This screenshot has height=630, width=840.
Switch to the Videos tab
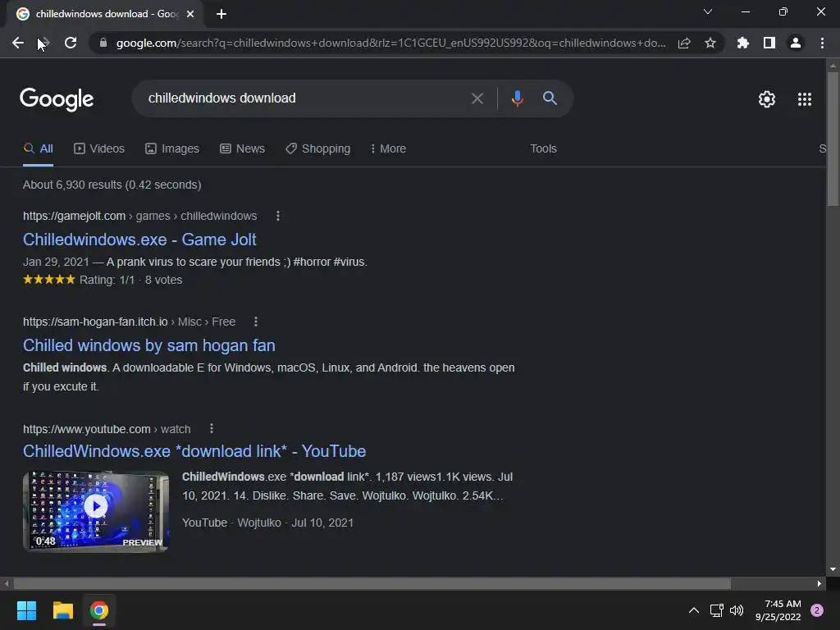click(x=99, y=148)
